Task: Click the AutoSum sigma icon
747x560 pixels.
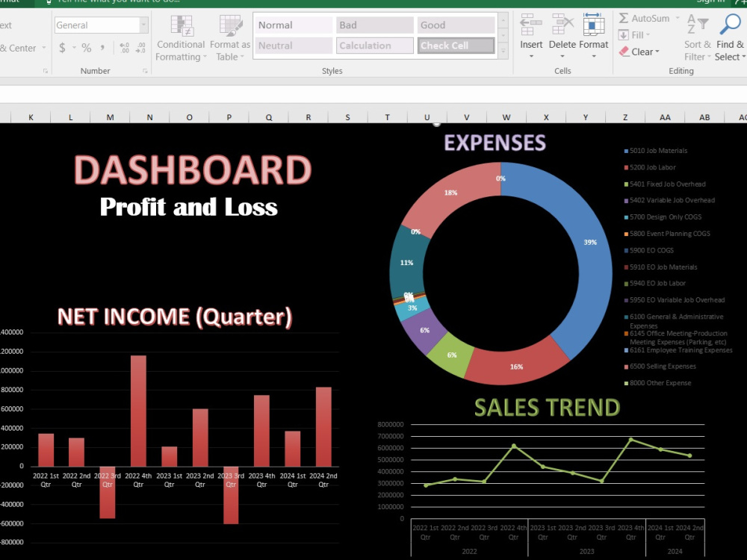Action: tap(623, 18)
